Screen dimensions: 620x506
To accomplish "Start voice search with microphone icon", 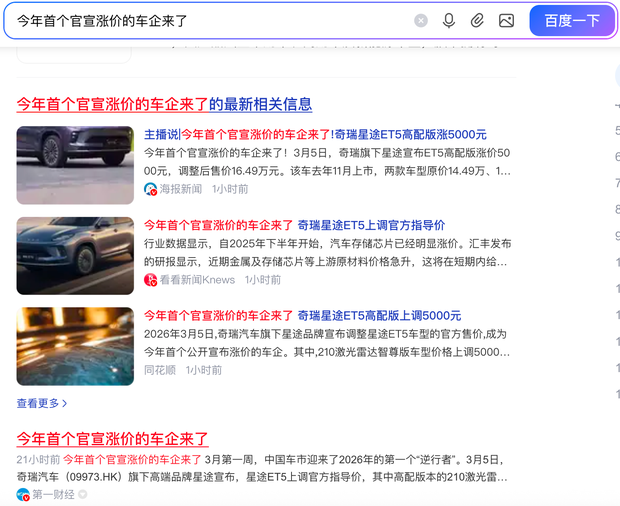I will (449, 21).
